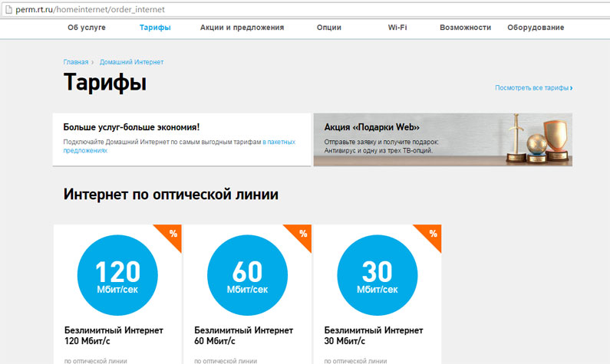610x364 pixels.
Task: Click the page icon in address bar
Action: coord(7,9)
